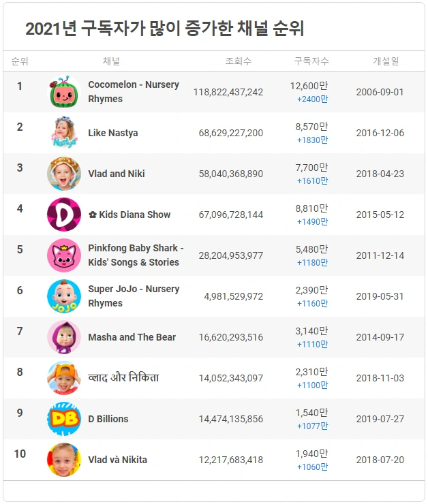The image size is (428, 504).
Task: Open Vlad và Nikita channel avatar
Action: coord(64,460)
